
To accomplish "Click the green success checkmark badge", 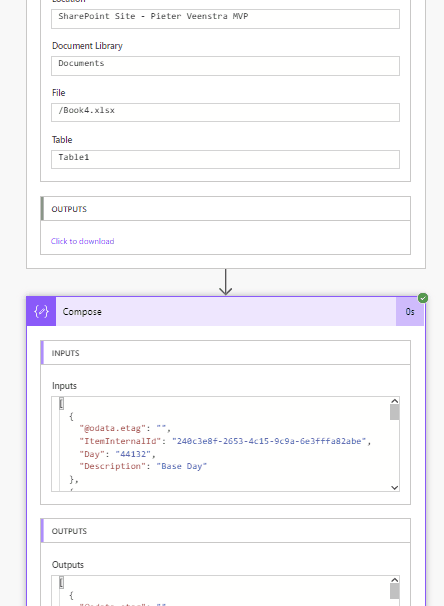I will tap(423, 298).
